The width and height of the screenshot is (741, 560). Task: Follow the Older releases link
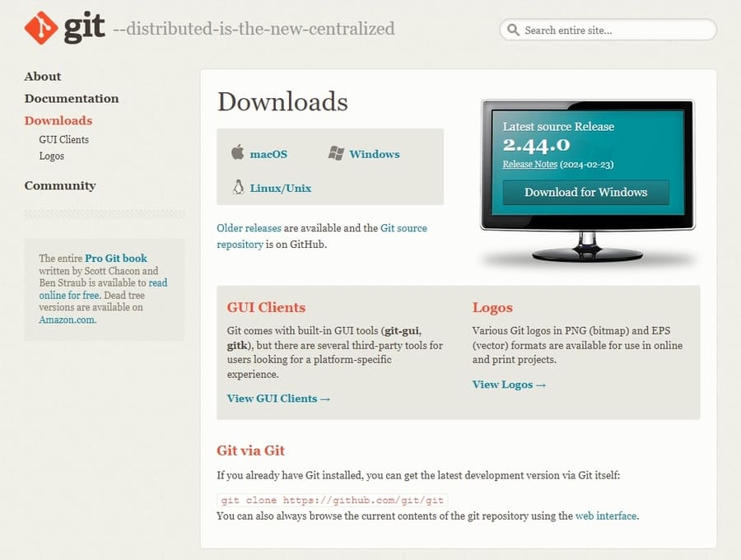point(249,228)
